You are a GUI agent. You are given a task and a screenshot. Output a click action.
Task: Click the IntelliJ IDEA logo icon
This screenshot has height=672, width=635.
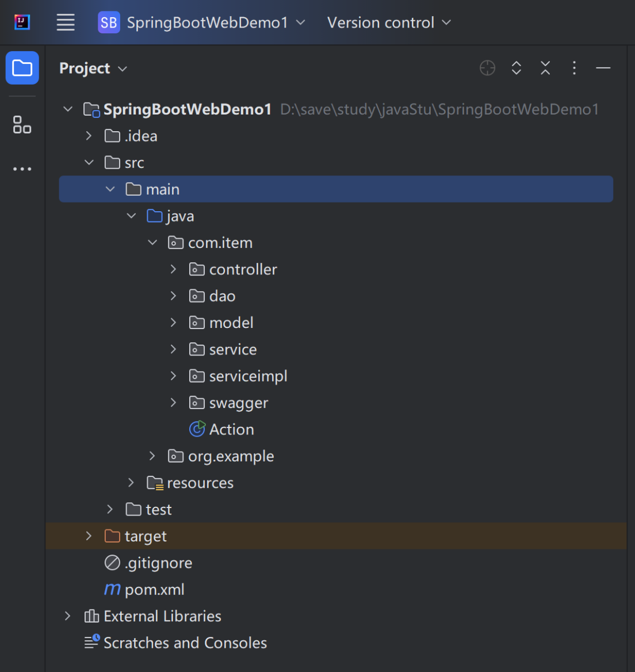(x=22, y=22)
